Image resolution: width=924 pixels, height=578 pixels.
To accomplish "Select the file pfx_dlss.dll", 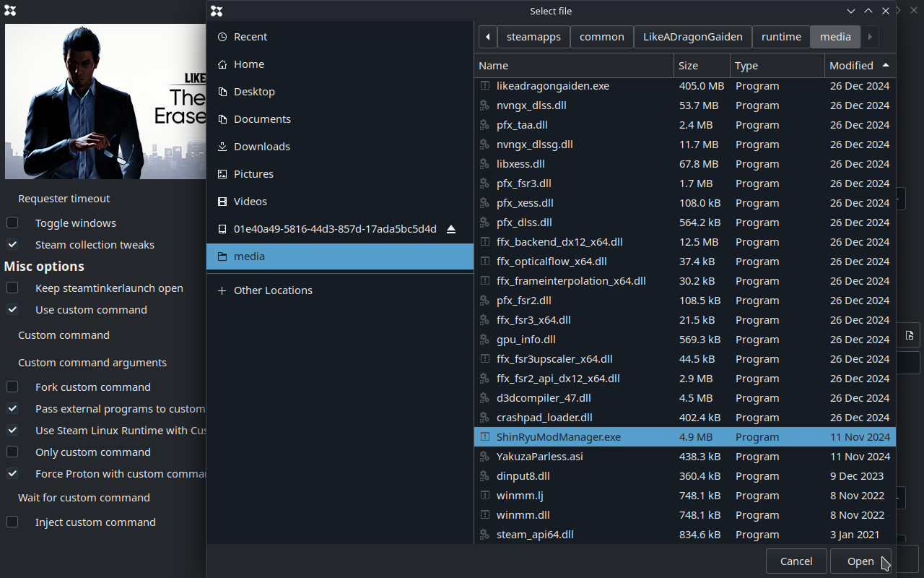I will [x=684, y=223].
